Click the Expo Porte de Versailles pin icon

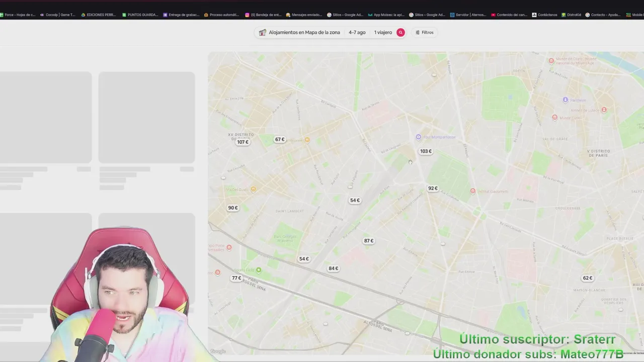(229, 247)
